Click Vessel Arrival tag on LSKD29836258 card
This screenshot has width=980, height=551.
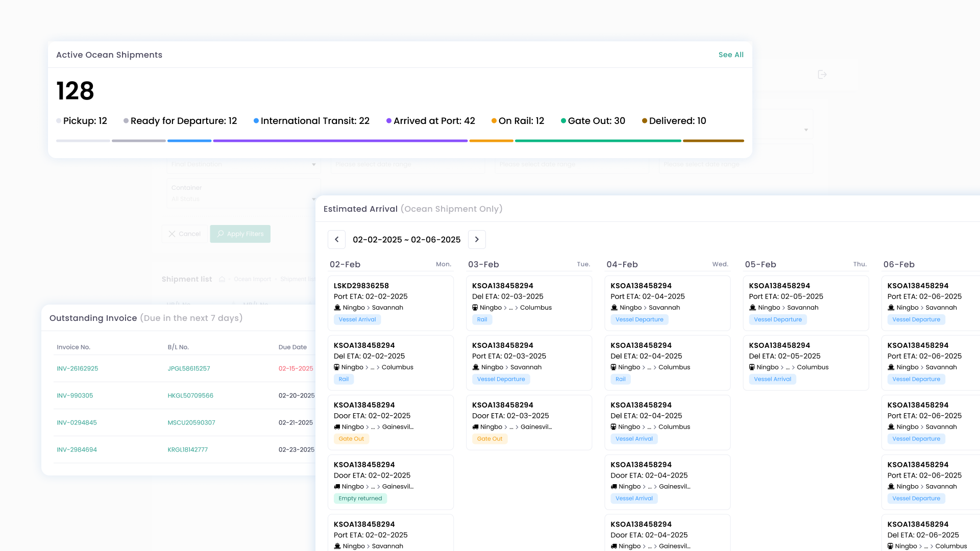(357, 319)
